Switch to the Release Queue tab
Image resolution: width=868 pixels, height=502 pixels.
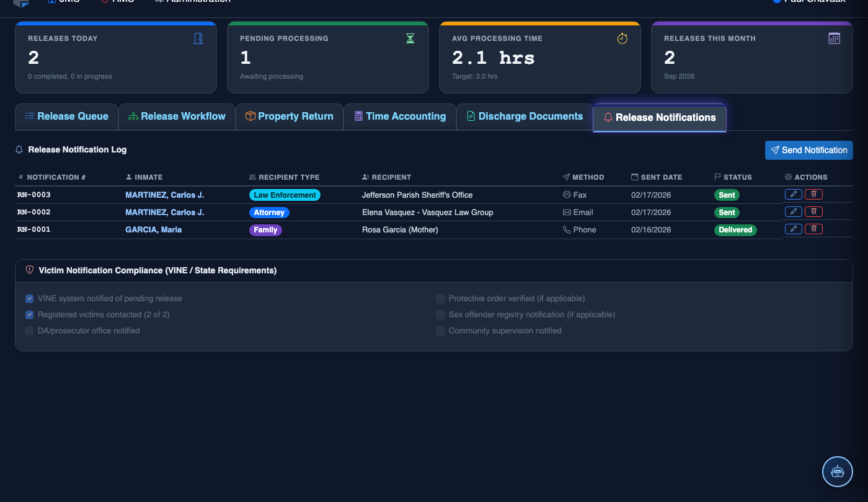coord(66,117)
